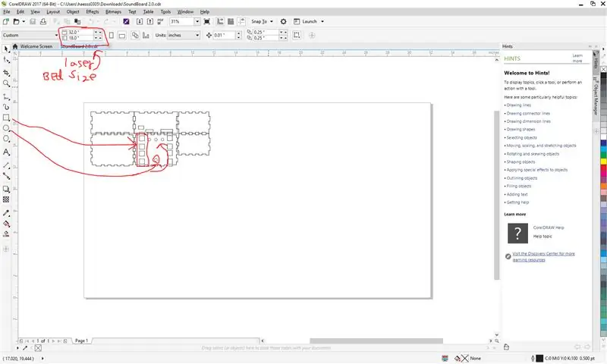Image resolution: width=607 pixels, height=364 pixels.
Task: Toggle Treat All Objects as Filled
Action: pos(297,35)
